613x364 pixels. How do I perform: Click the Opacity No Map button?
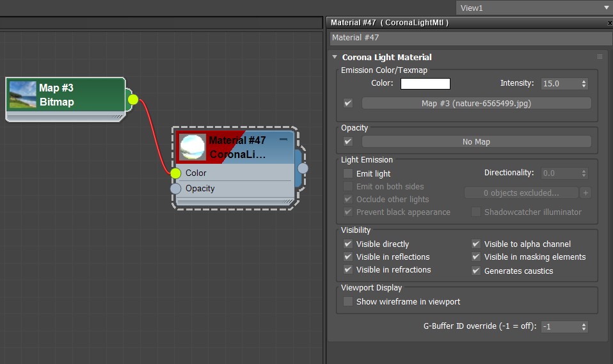[476, 141]
